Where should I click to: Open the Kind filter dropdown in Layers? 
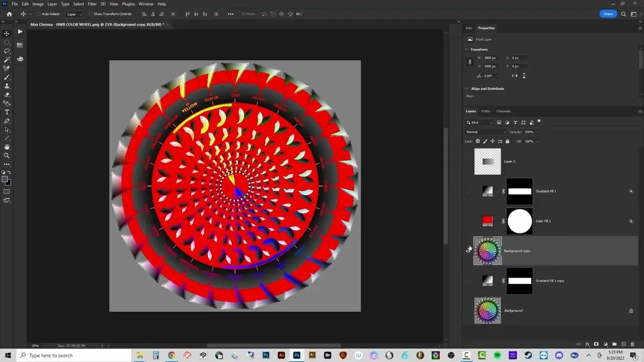point(480,122)
